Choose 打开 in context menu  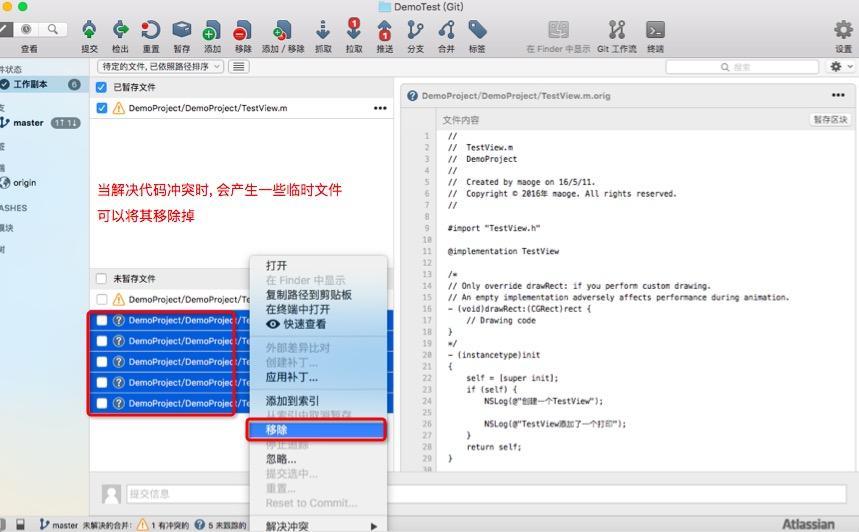[318, 266]
